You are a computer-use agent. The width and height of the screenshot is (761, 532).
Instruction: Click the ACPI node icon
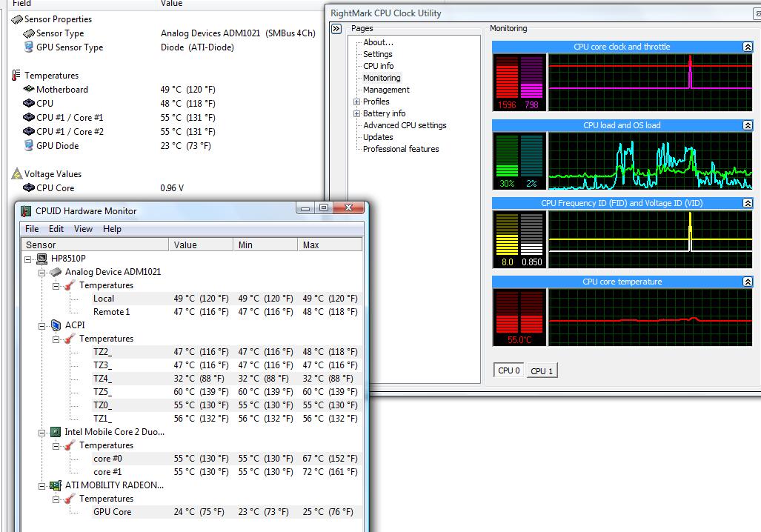tap(56, 325)
